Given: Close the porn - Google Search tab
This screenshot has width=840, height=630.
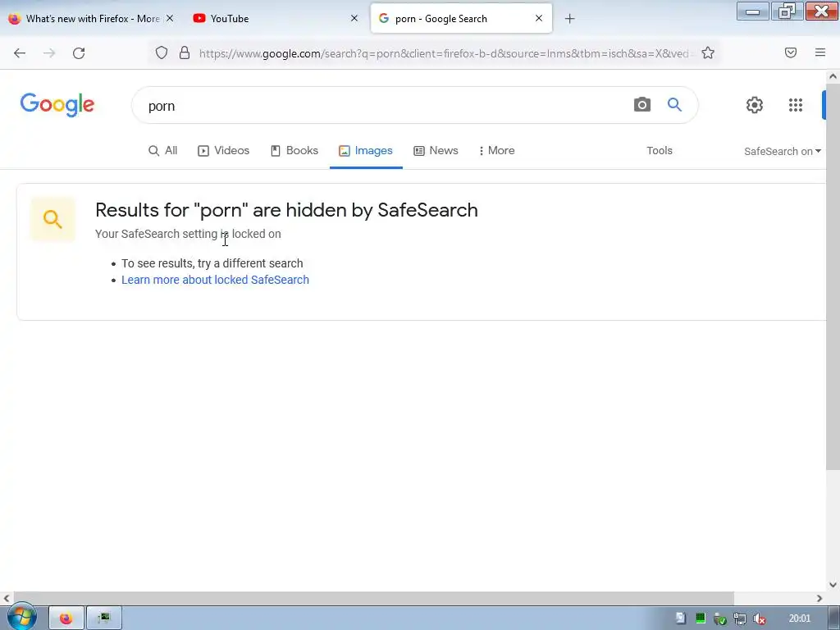Looking at the screenshot, I should (x=539, y=18).
